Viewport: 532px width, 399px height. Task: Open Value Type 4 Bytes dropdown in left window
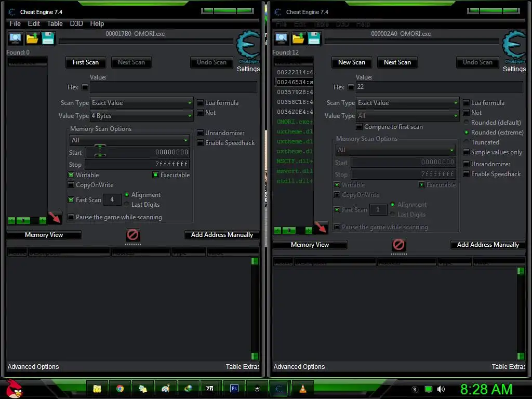click(x=141, y=116)
